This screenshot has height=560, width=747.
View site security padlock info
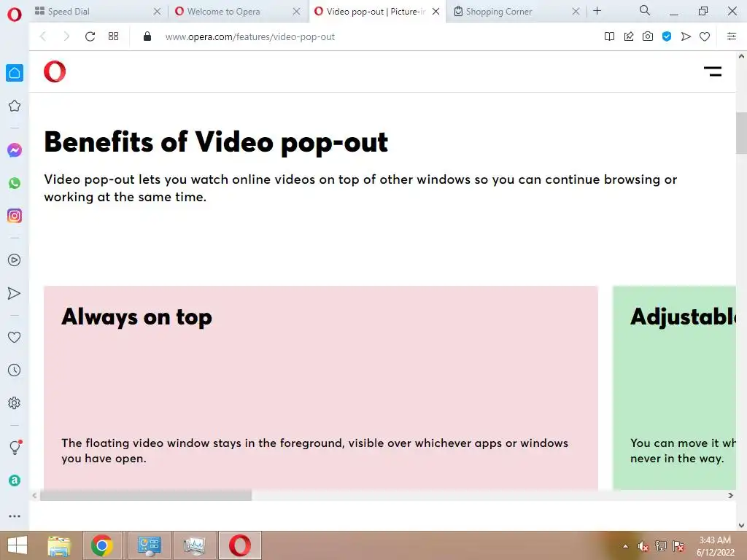coord(147,36)
